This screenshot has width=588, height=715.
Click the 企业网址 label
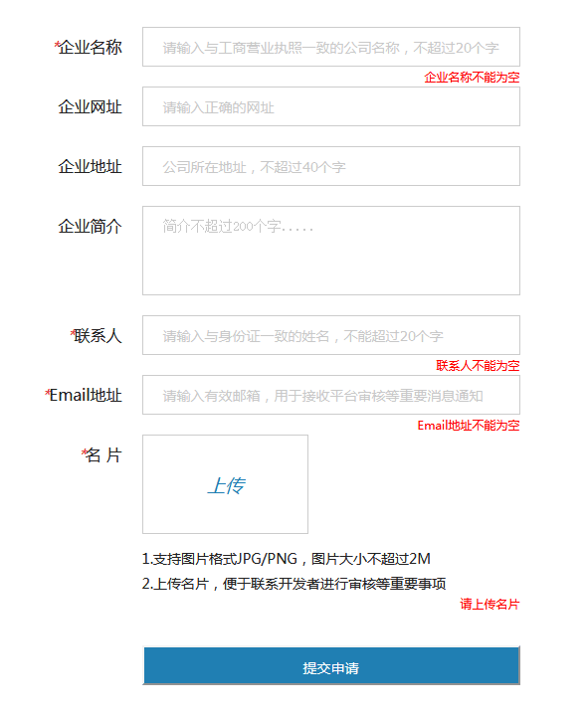[90, 107]
